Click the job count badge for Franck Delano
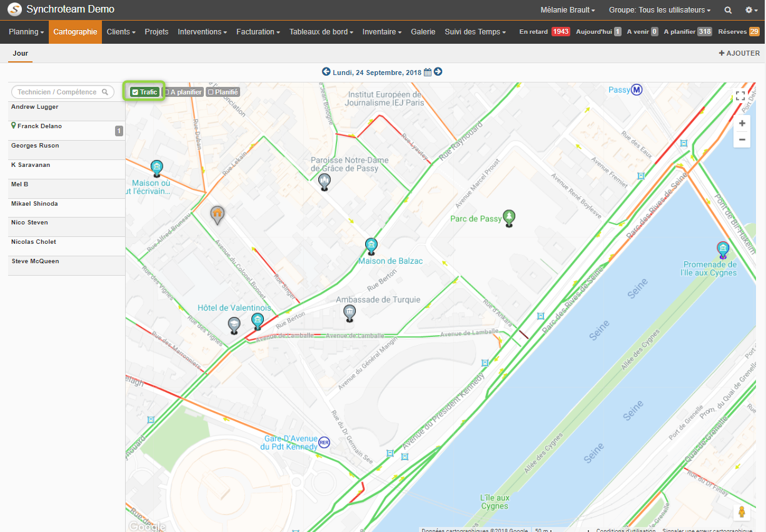Viewport: 766px width, 532px height. pyautogui.click(x=119, y=131)
